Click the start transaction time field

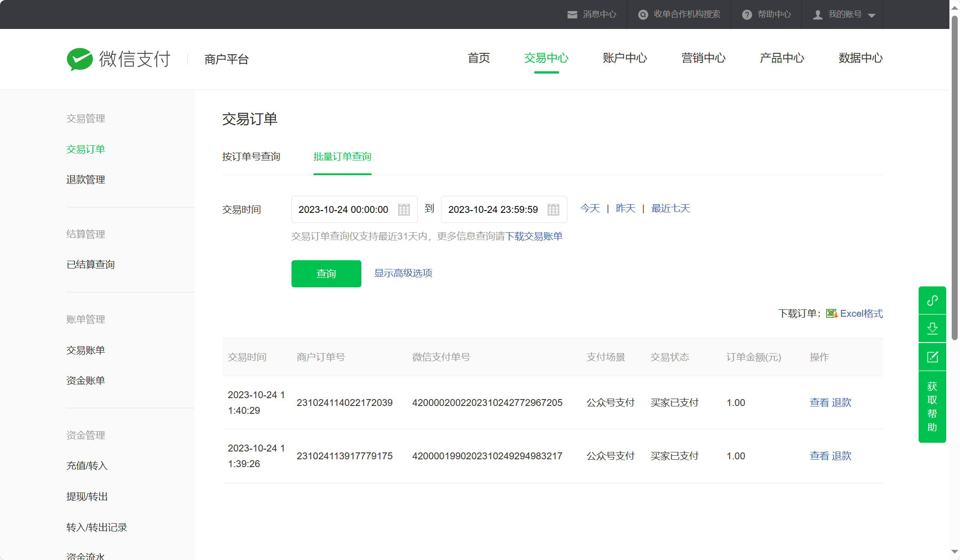343,210
